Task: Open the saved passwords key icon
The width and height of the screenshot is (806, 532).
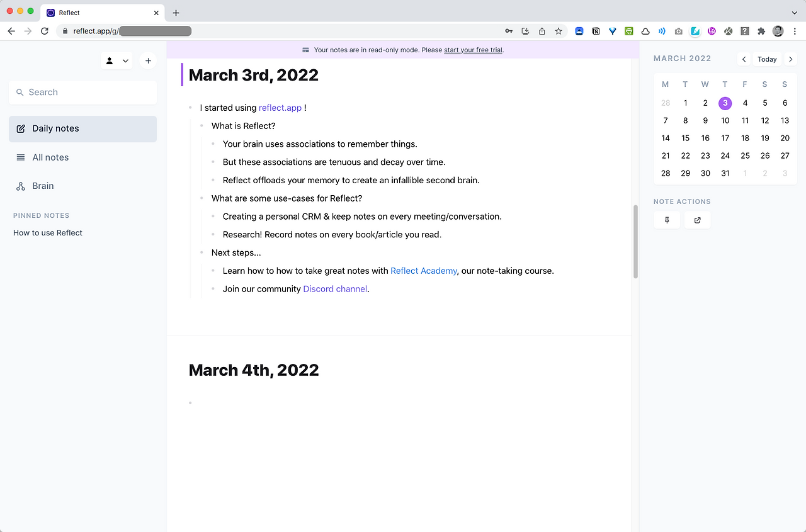Action: (x=509, y=31)
